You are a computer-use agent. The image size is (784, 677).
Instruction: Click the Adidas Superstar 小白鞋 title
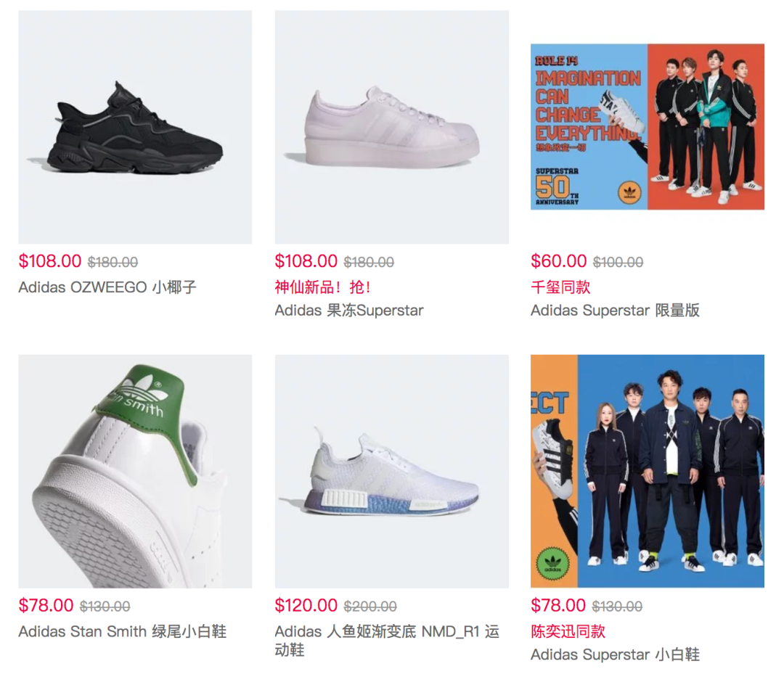coord(615,655)
